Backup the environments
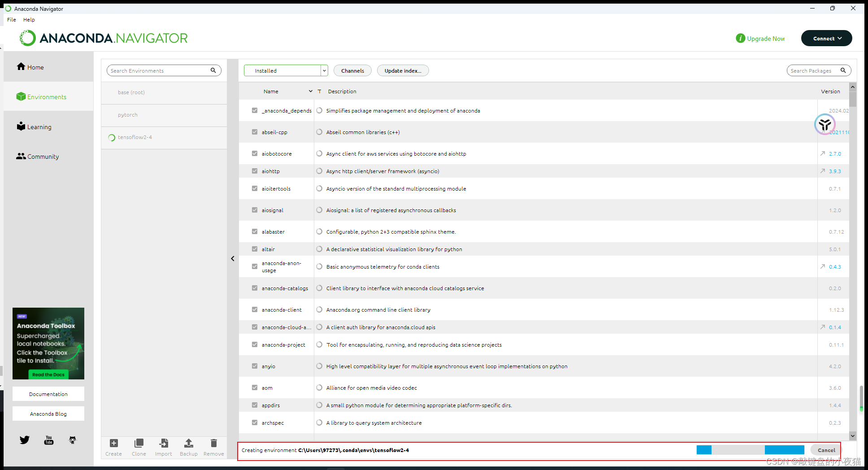The width and height of the screenshot is (868, 470). point(189,447)
